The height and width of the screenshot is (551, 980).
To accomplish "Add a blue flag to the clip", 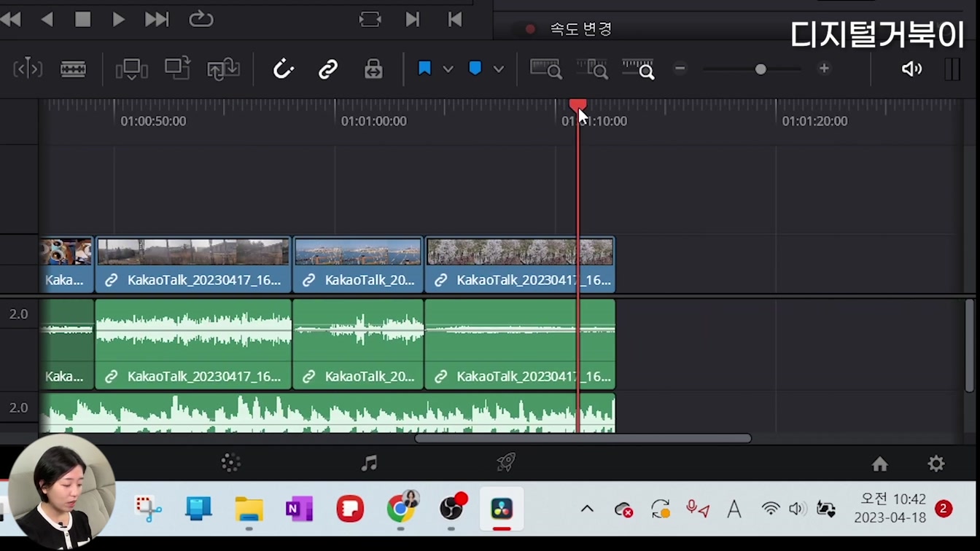I will click(x=424, y=69).
